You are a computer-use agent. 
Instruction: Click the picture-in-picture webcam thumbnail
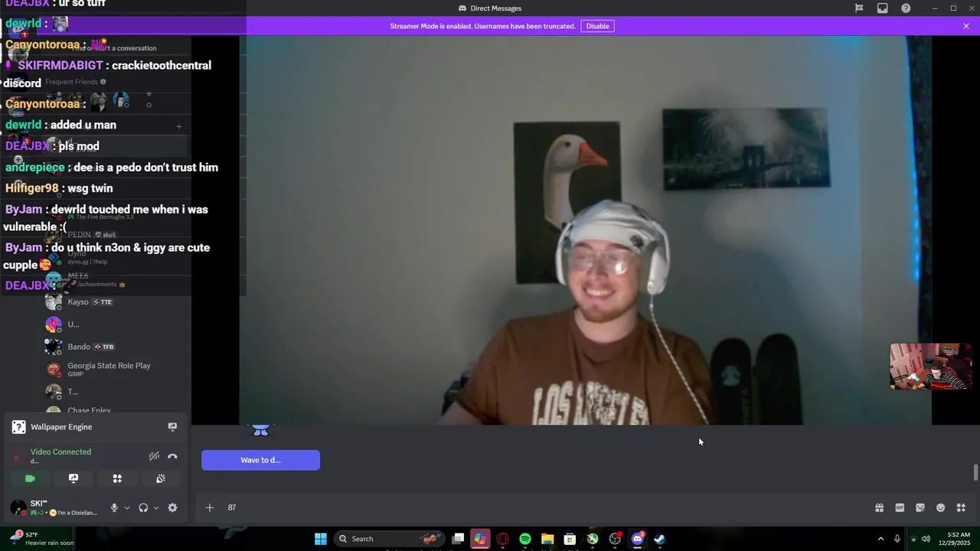930,367
